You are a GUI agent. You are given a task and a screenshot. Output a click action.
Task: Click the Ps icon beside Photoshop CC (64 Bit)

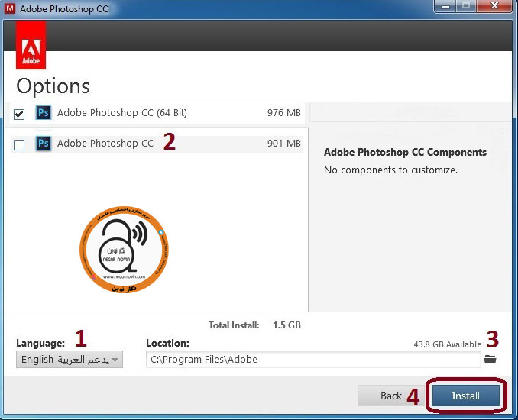44,112
